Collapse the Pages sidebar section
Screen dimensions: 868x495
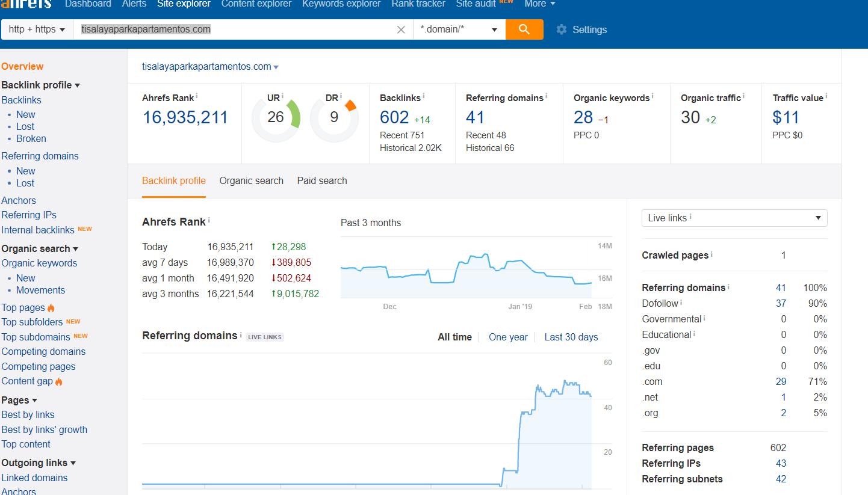19,400
